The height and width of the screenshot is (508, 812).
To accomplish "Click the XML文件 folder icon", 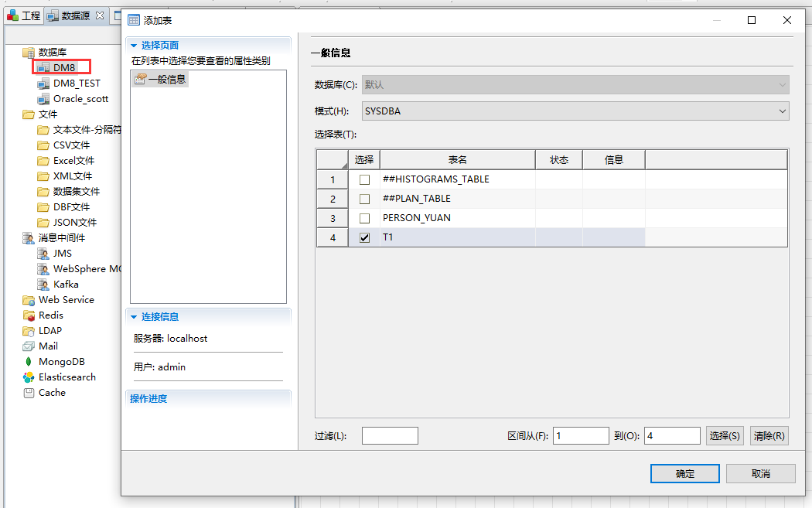I will (43, 176).
